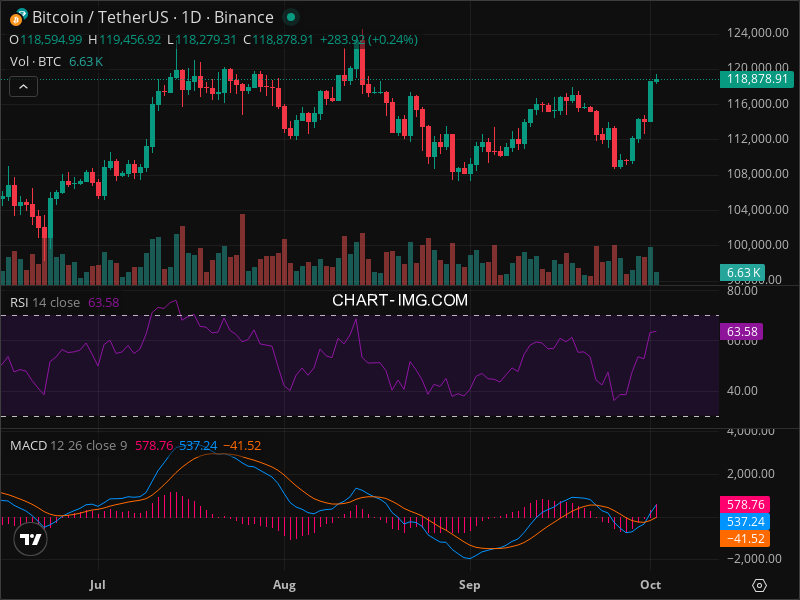Click the Oct label on time axis
The image size is (800, 600).
coord(651,583)
